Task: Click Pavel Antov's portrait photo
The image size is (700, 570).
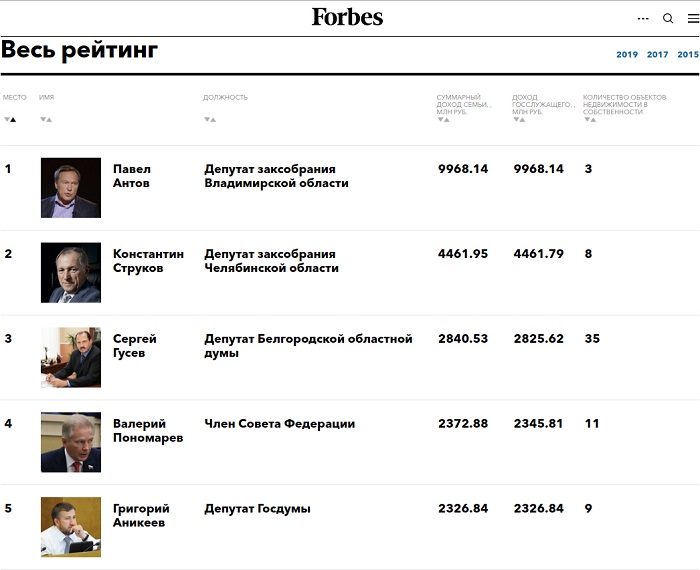Action: point(70,188)
